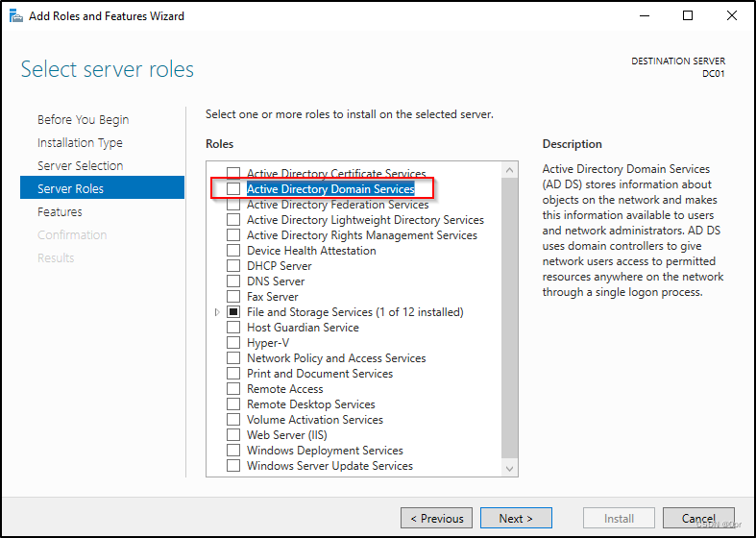
Task: Select the DNS Server label
Action: coord(276,281)
